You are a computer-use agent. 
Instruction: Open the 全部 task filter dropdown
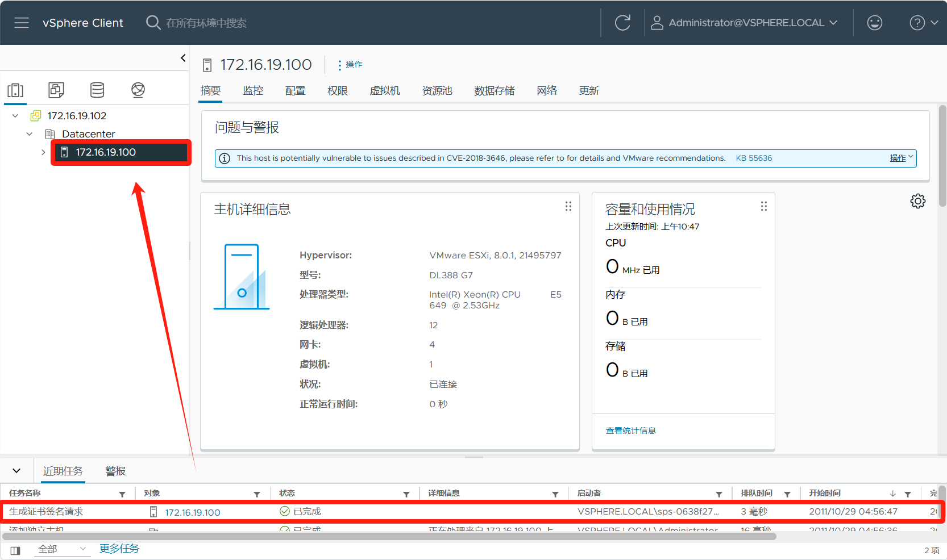pos(61,549)
